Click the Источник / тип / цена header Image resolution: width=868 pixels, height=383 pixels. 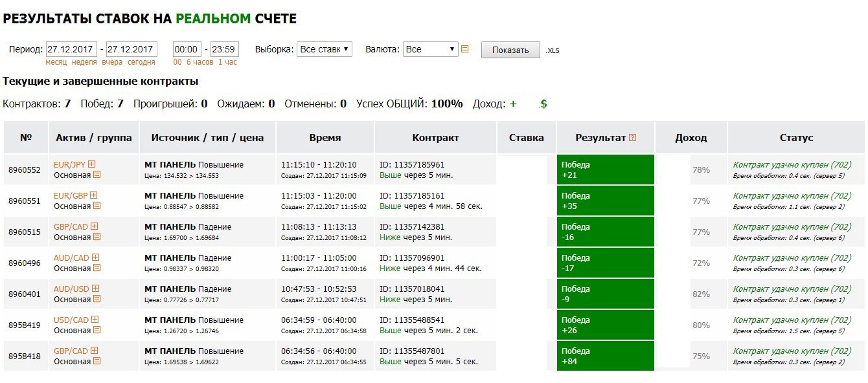click(207, 138)
